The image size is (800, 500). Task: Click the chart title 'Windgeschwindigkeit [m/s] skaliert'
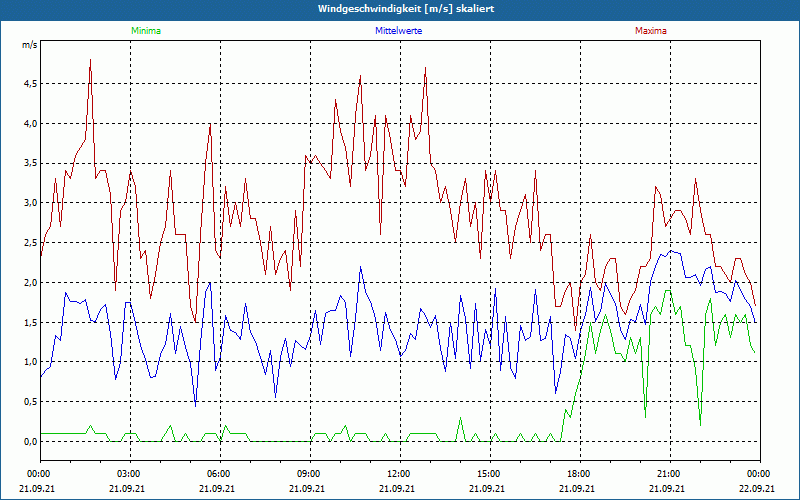406,9
